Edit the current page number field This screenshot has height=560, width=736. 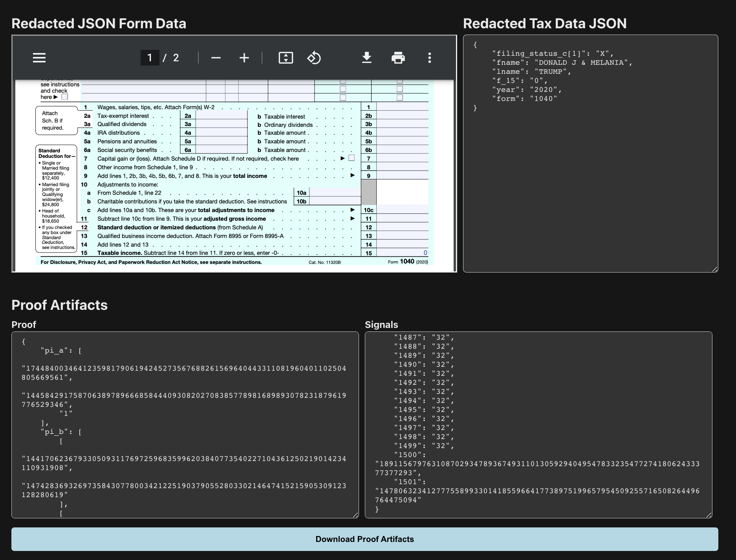pos(150,58)
